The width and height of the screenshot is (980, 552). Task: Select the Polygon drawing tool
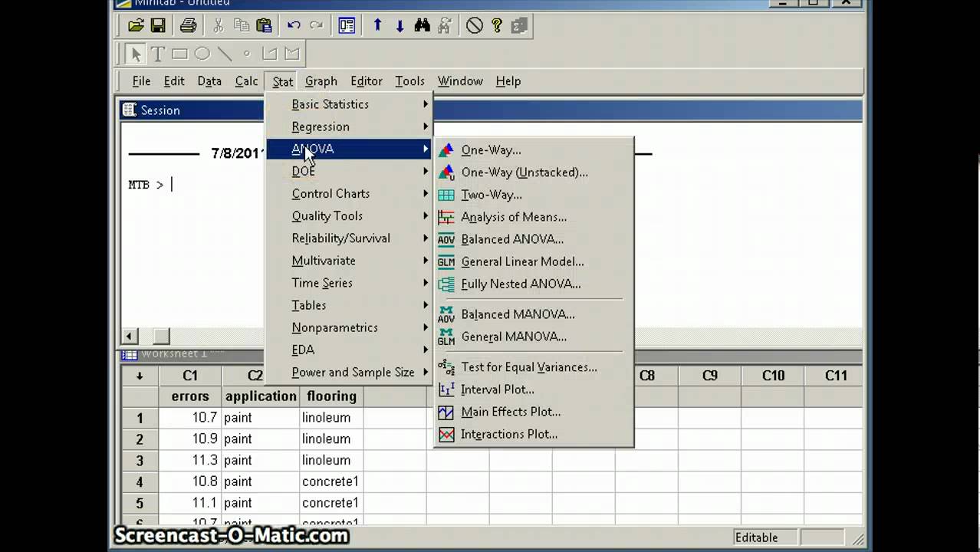(x=291, y=54)
